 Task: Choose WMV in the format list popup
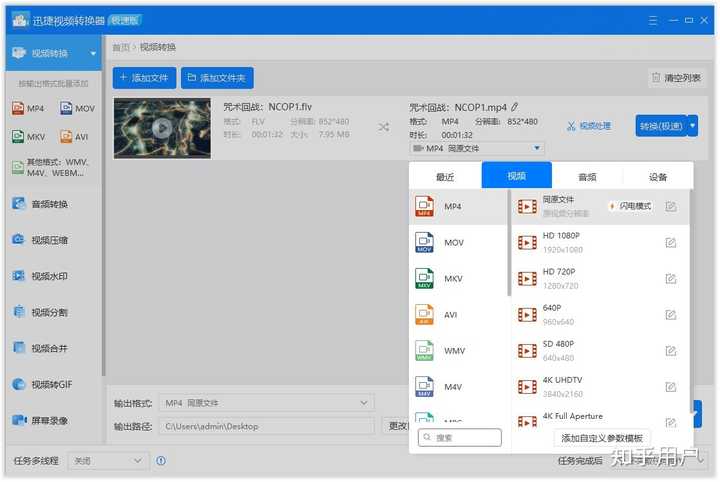[x=458, y=351]
